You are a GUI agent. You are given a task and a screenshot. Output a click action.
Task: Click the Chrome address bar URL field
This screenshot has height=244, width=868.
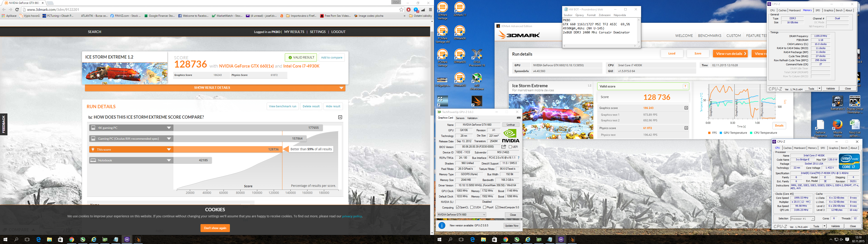[211, 9]
